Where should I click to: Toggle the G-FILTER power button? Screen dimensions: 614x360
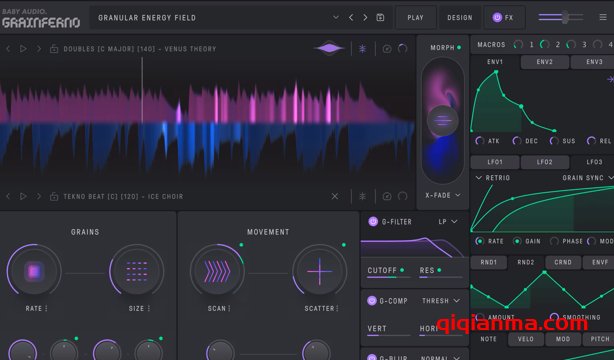(x=373, y=222)
